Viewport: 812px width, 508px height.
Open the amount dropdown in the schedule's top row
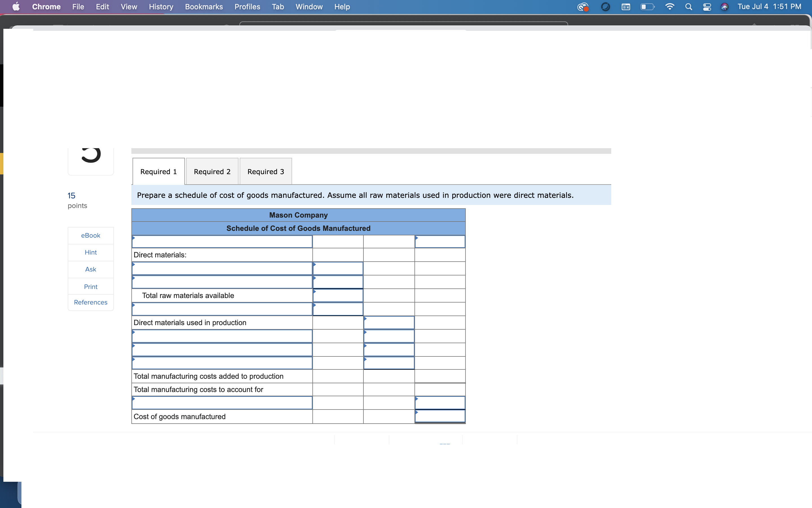click(x=440, y=242)
